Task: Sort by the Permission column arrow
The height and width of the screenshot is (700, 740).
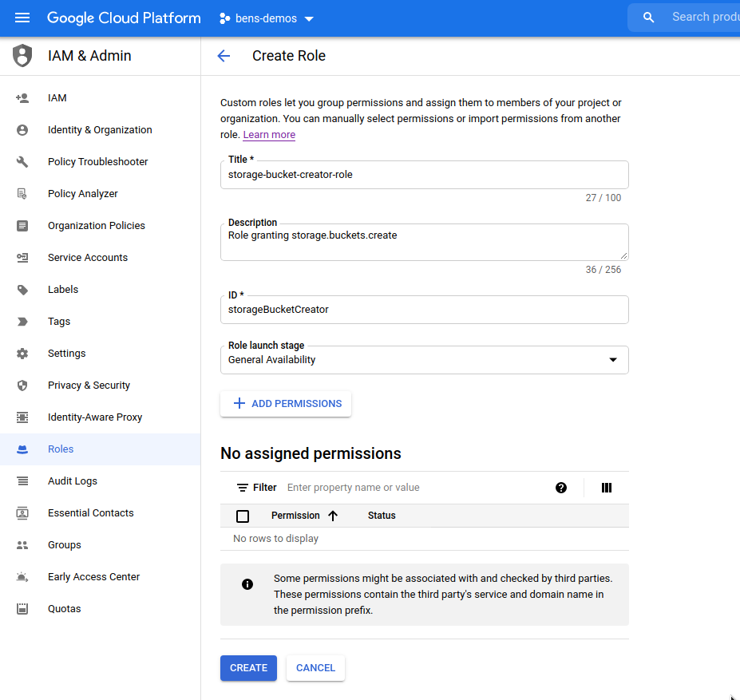Action: [x=333, y=516]
